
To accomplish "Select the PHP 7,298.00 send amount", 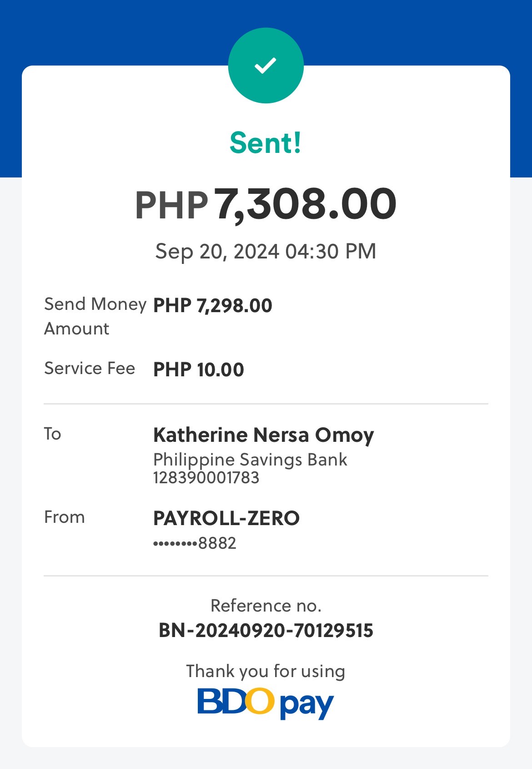I will click(x=212, y=305).
